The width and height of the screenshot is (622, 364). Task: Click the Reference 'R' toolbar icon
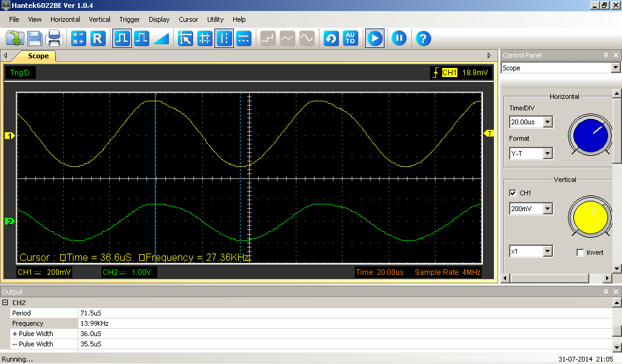[x=98, y=39]
